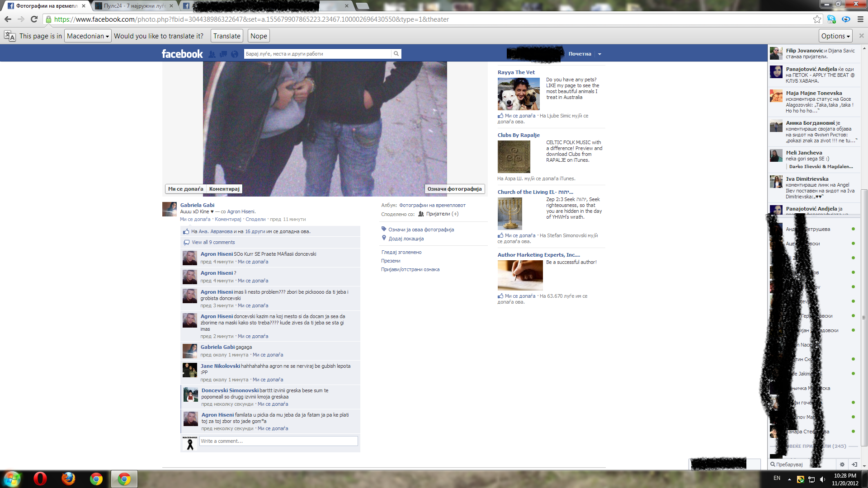This screenshot has width=868, height=488.
Task: Open the translate Options dropdown
Action: click(x=836, y=36)
